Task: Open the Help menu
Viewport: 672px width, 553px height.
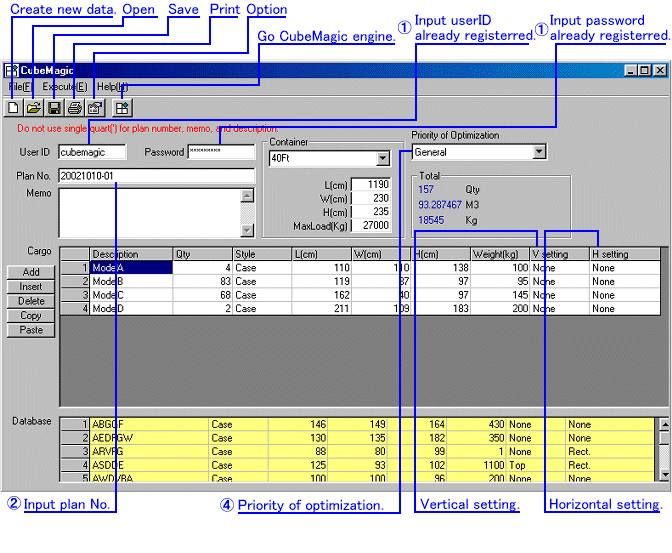Action: [x=111, y=87]
